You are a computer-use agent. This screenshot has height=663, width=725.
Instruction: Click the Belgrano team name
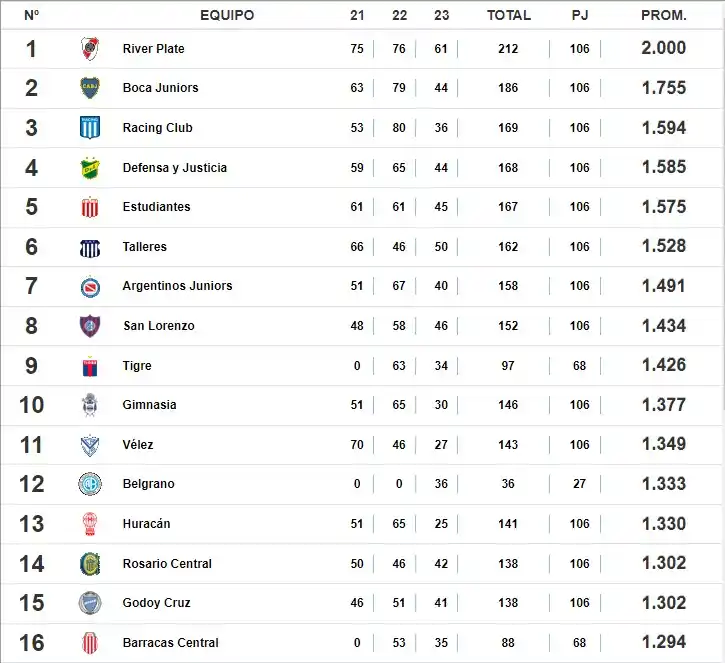148,484
